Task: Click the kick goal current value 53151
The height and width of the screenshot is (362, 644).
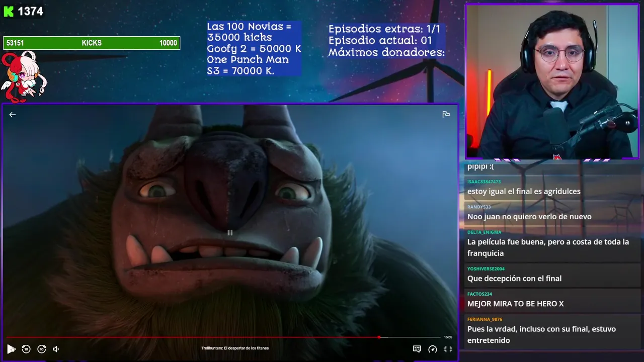Action: point(15,43)
